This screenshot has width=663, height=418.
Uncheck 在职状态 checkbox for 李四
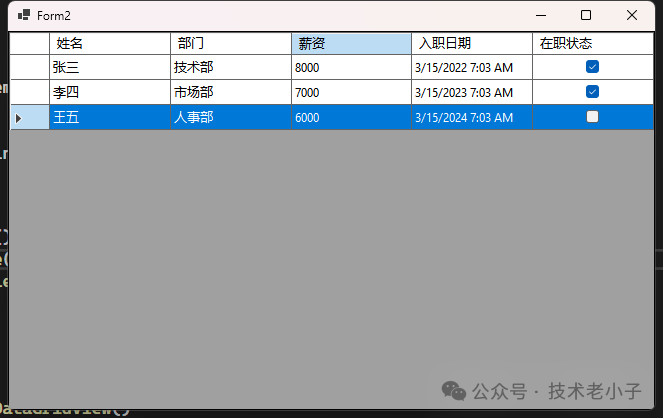pos(592,92)
